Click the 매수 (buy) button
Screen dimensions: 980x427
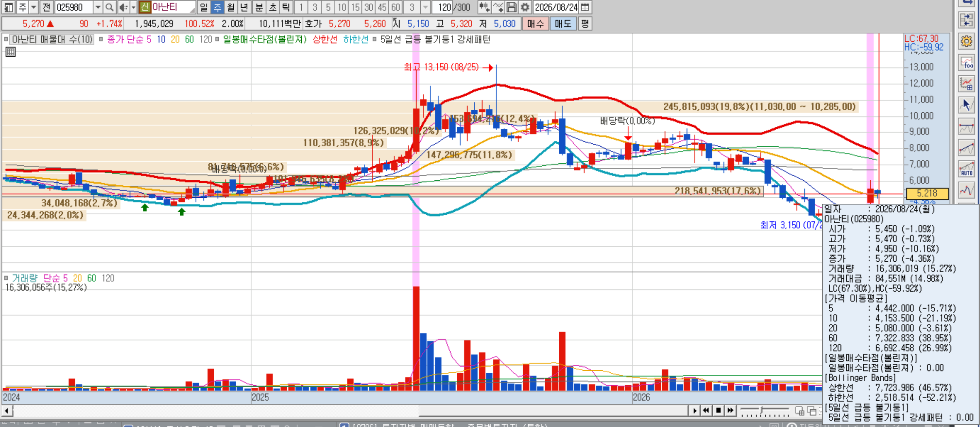pos(535,23)
